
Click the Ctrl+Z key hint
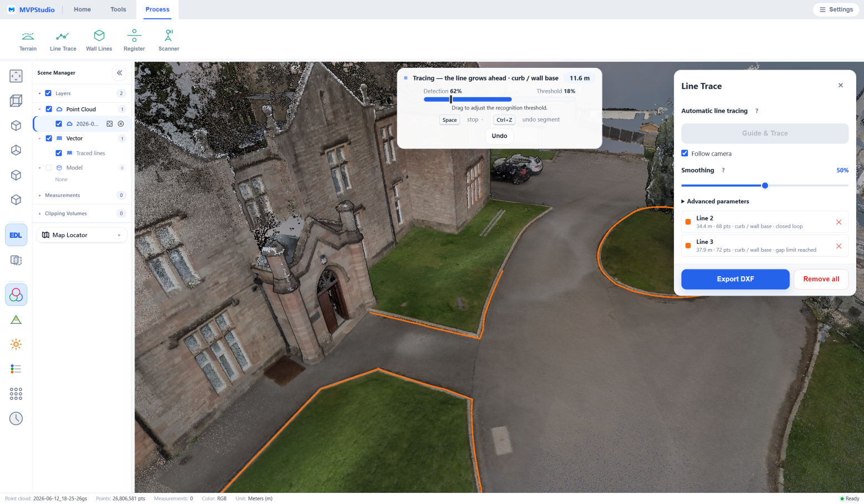(504, 120)
